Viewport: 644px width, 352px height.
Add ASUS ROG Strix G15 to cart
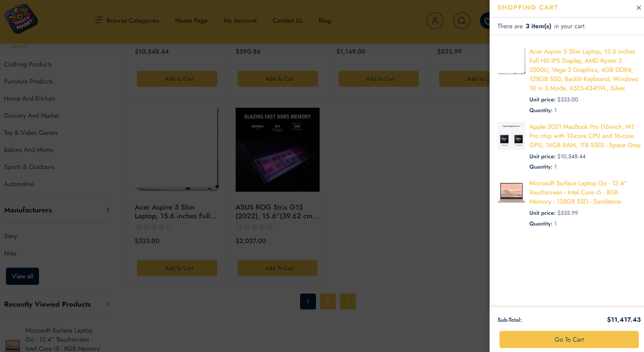coord(278,268)
